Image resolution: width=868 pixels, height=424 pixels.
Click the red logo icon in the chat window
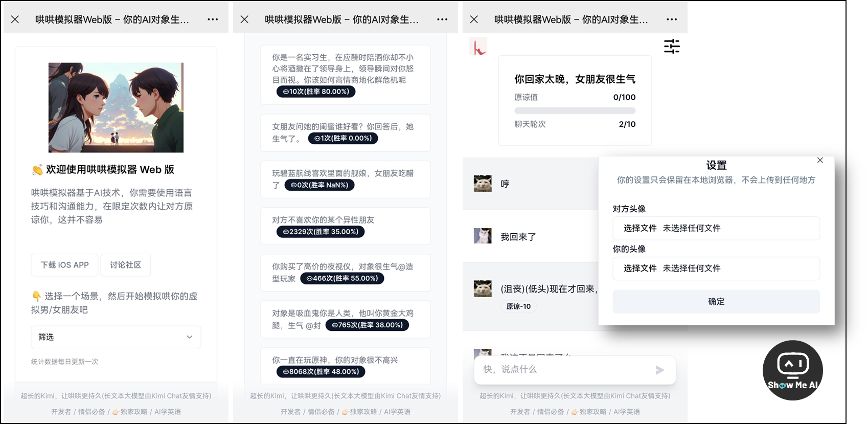pos(478,47)
